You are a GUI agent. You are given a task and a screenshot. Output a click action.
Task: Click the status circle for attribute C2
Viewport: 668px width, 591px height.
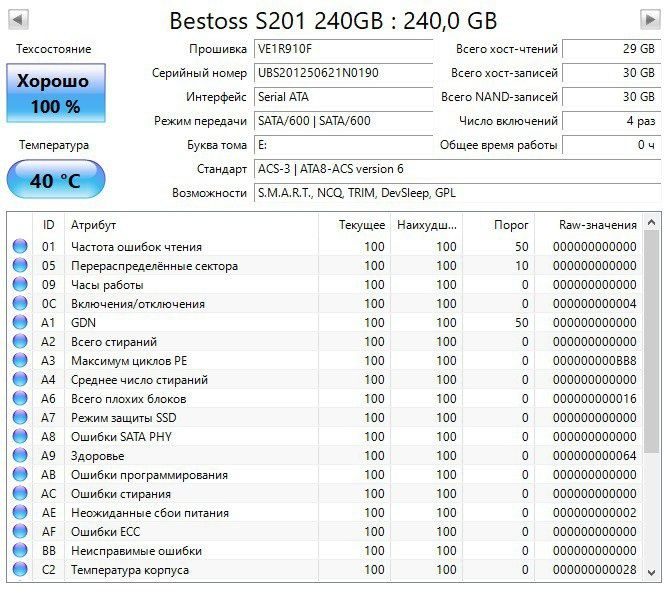coord(20,569)
